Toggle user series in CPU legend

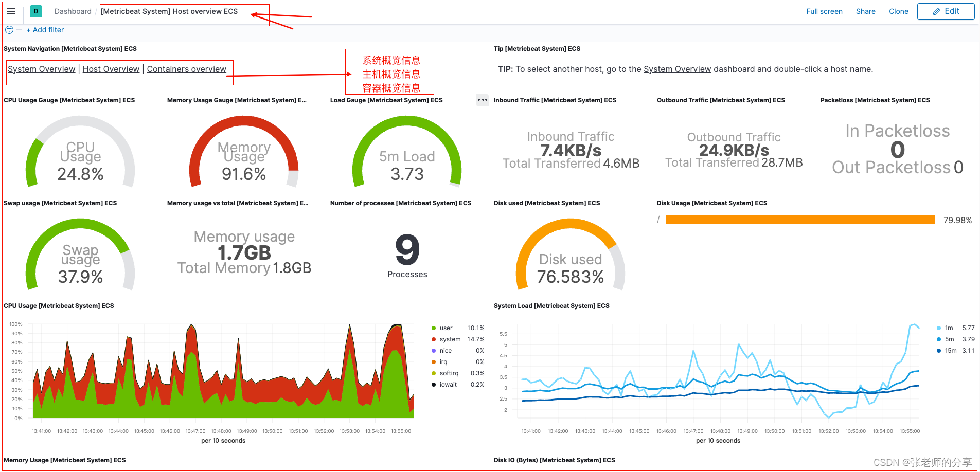pos(446,328)
